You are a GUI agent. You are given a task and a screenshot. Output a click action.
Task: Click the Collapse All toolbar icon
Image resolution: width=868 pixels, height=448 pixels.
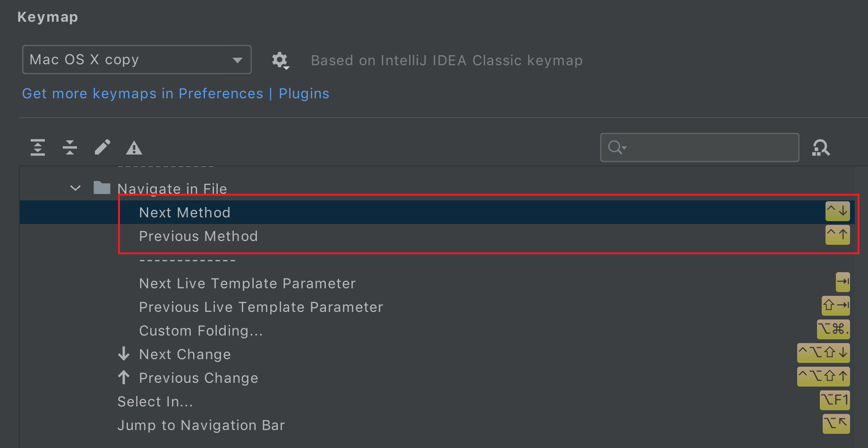(70, 147)
